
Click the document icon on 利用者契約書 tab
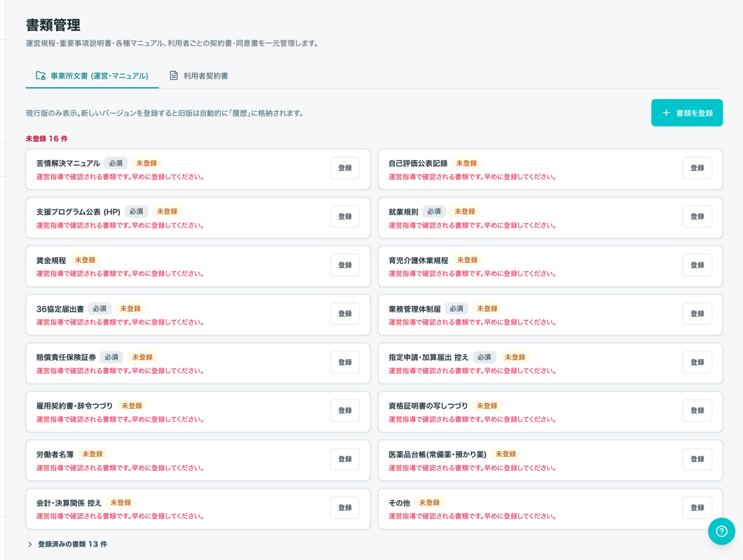(x=174, y=76)
